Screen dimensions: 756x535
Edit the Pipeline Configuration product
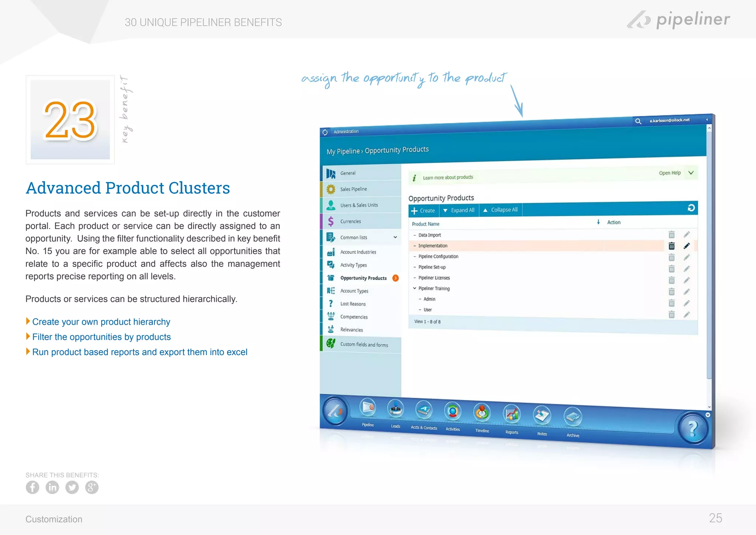click(x=687, y=257)
